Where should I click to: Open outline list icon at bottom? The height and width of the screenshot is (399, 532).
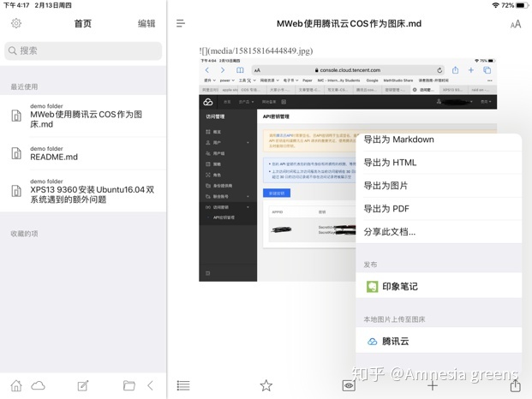183,385
